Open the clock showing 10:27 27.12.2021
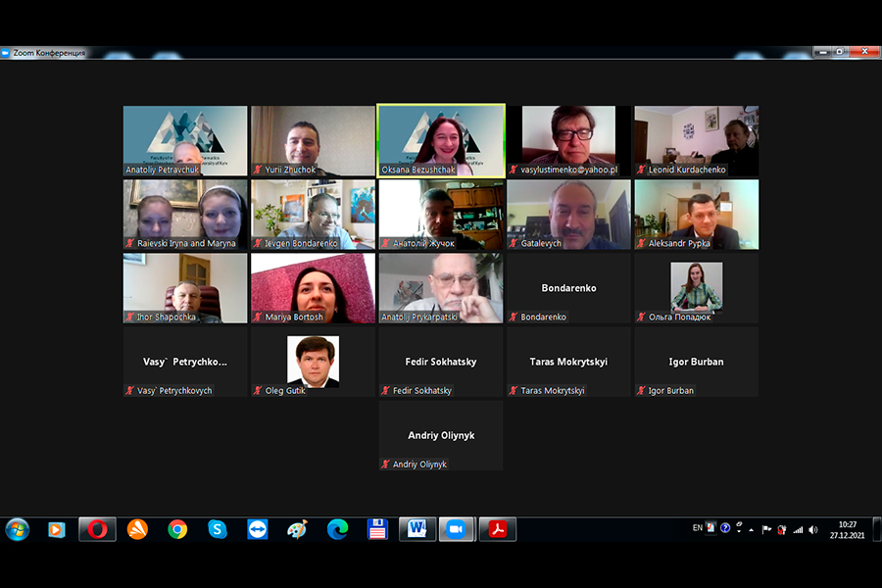Screen dimensions: 882x588 point(847,529)
